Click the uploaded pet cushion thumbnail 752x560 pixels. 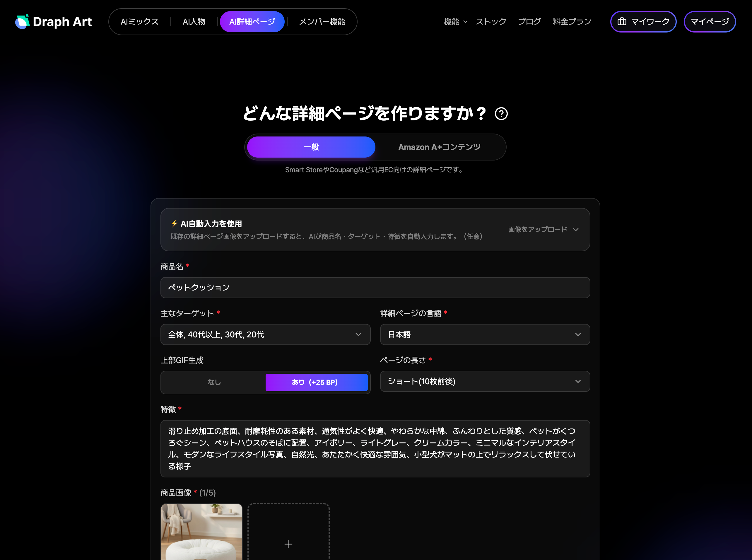pyautogui.click(x=202, y=532)
